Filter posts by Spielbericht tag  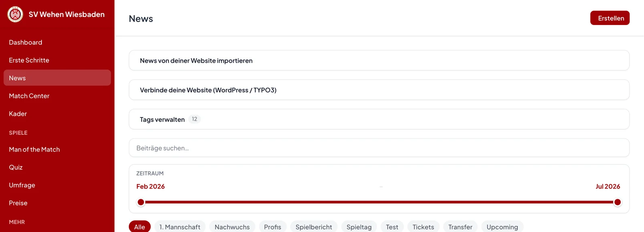click(314, 227)
